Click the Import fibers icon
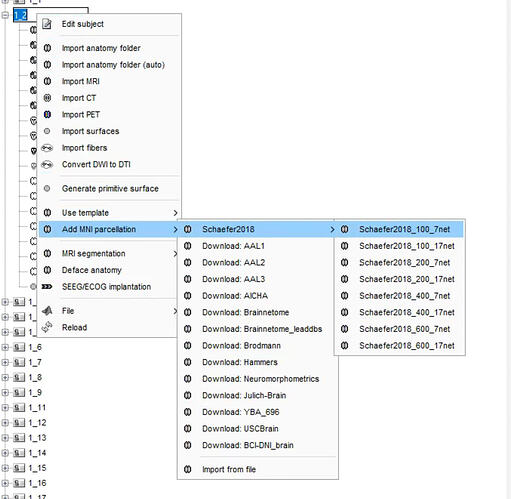The image size is (511, 499). pyautogui.click(x=47, y=148)
